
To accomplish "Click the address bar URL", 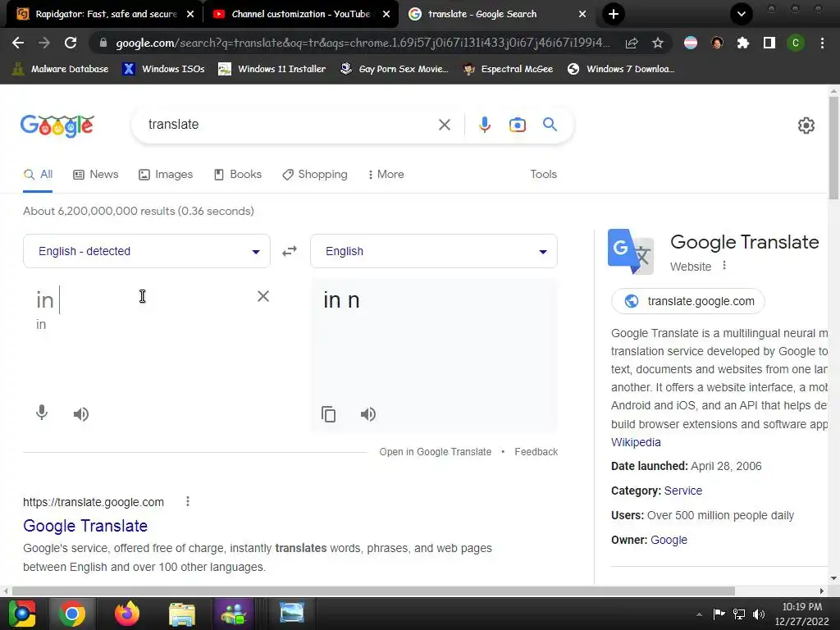I will point(363,43).
